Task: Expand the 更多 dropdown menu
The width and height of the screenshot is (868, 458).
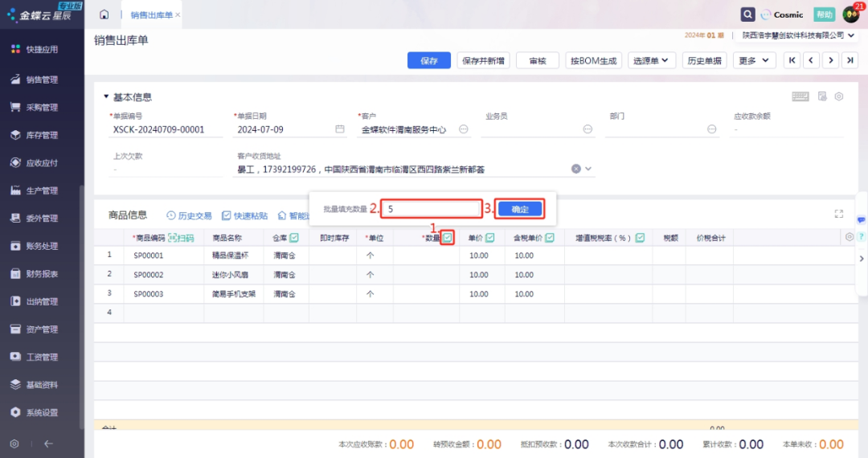Action: click(755, 60)
